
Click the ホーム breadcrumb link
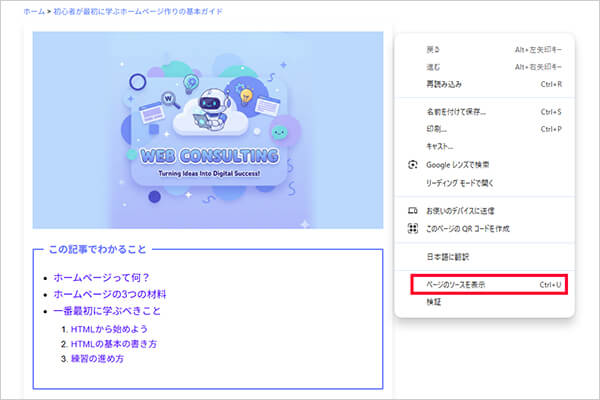pyautogui.click(x=34, y=11)
